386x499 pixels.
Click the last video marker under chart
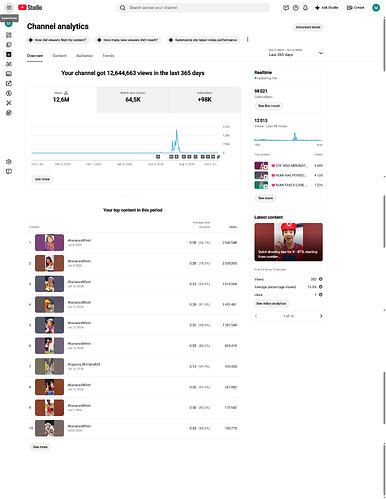click(x=218, y=157)
